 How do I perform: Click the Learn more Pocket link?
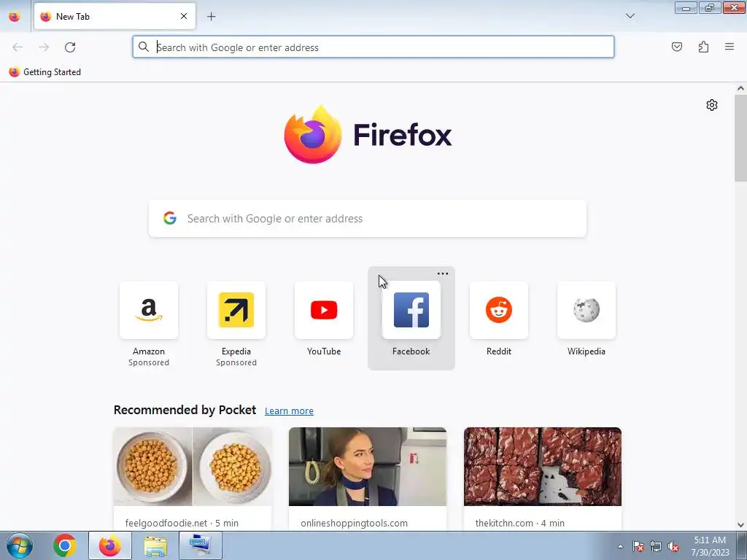289,411
